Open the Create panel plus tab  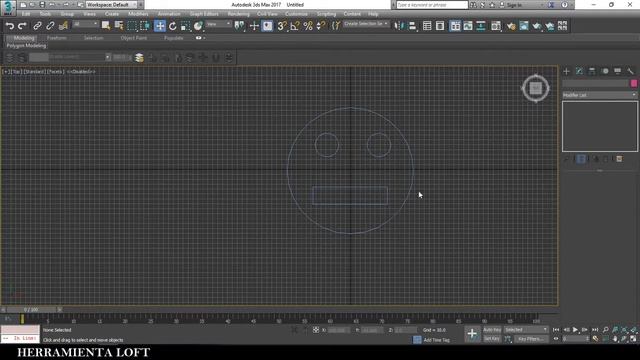pos(566,71)
